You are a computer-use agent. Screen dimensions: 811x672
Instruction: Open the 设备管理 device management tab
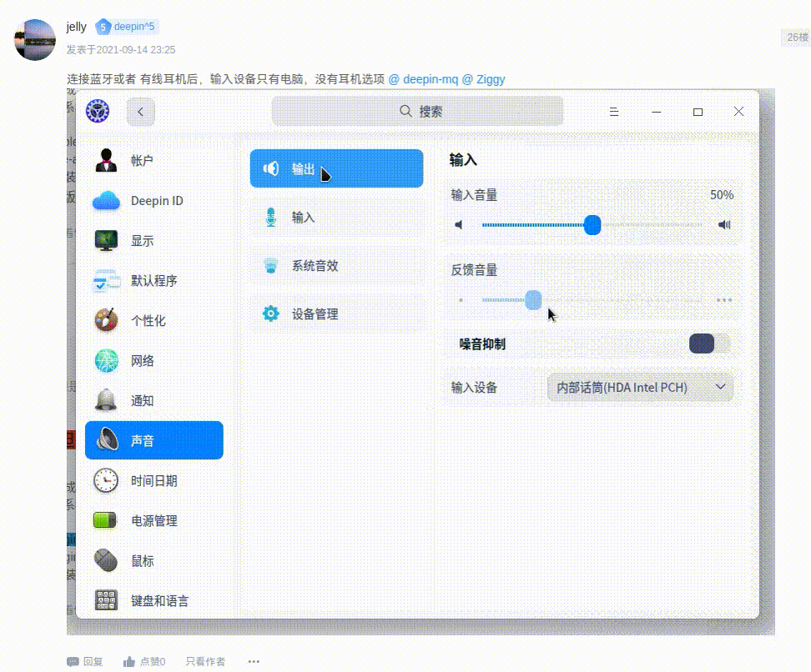click(x=337, y=313)
